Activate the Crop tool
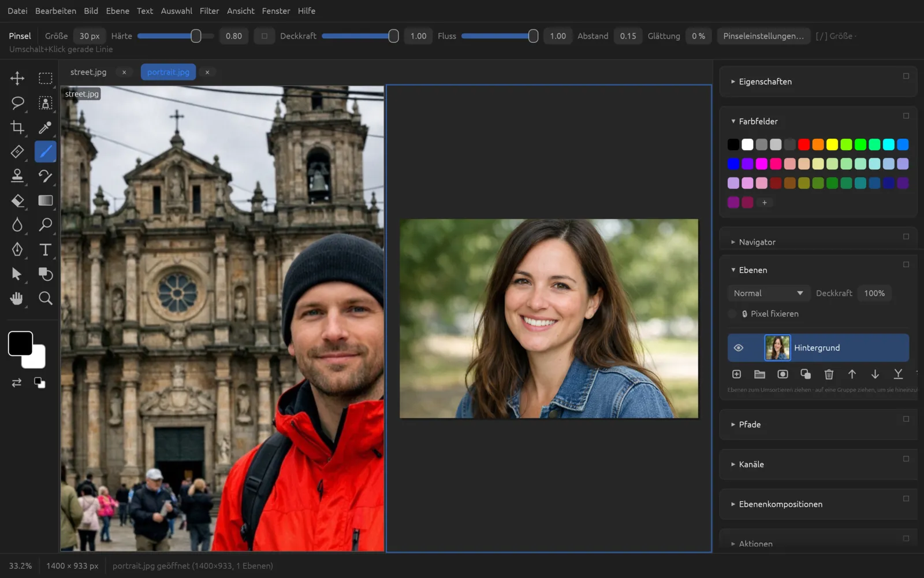This screenshot has width=924, height=578. coord(17,127)
